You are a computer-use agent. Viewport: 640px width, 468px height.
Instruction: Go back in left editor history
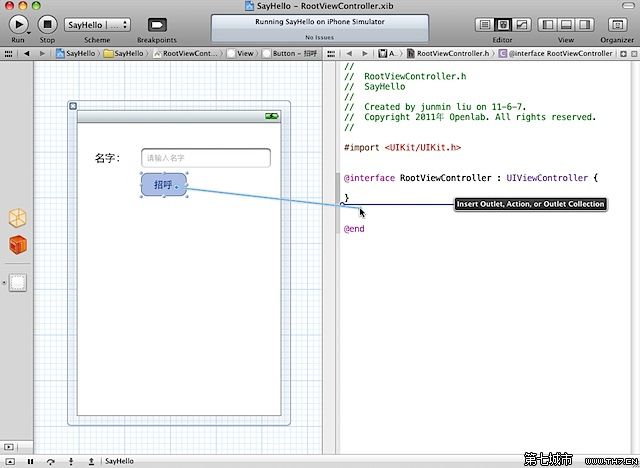27,53
